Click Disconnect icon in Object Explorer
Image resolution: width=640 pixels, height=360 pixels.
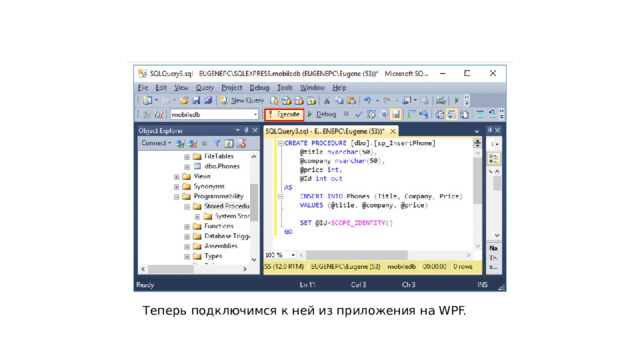tap(193, 143)
